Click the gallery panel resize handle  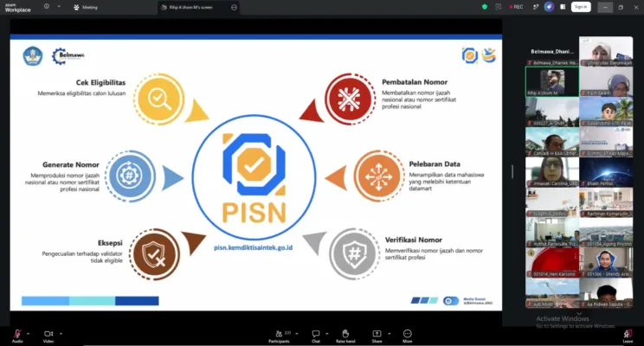pos(512,171)
